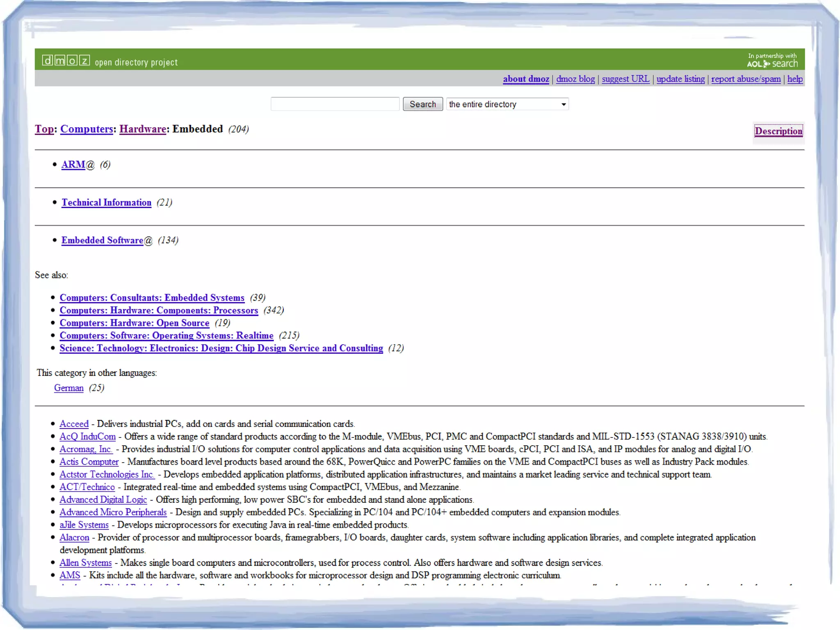Image resolution: width=840 pixels, height=630 pixels.
Task: Open the AcQ InduCom listing
Action: coord(87,436)
